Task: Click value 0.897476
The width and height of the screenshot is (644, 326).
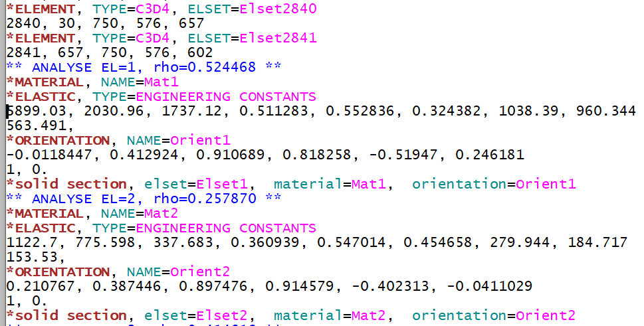Action: coord(213,286)
